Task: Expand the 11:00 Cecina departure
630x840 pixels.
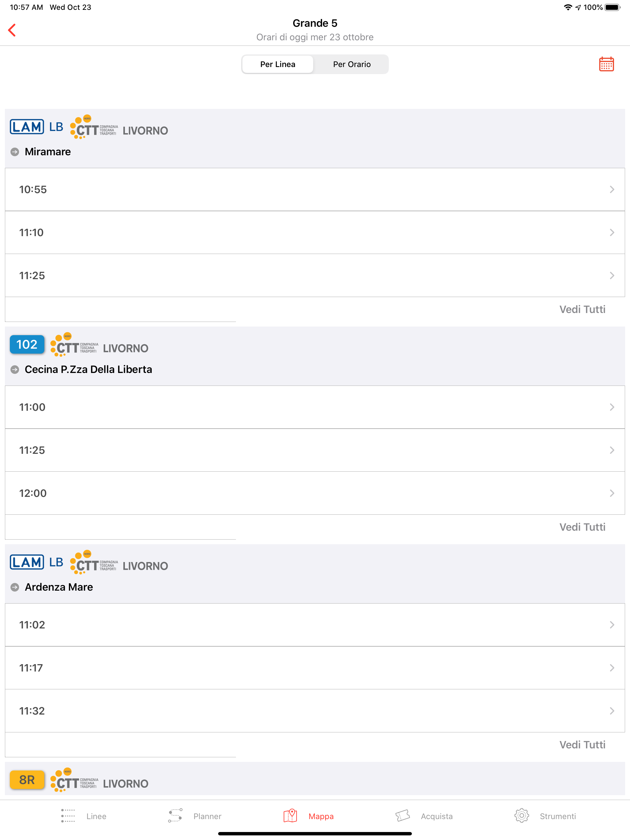Action: [315, 407]
